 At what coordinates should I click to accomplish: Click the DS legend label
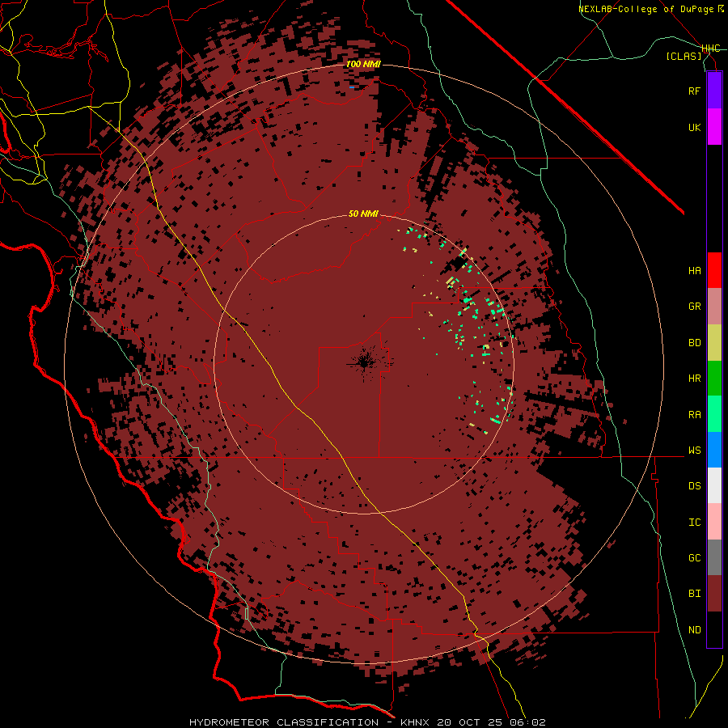pos(694,486)
